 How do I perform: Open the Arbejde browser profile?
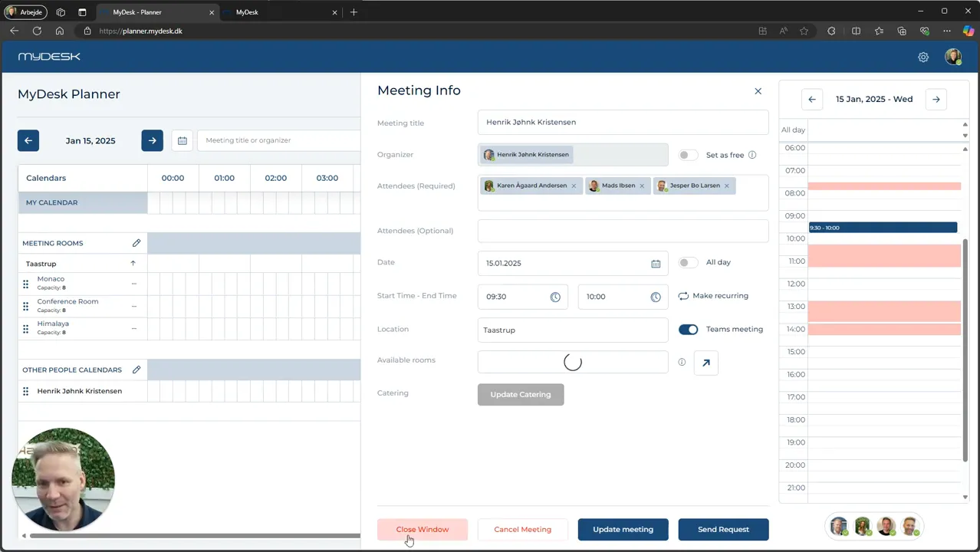click(25, 12)
